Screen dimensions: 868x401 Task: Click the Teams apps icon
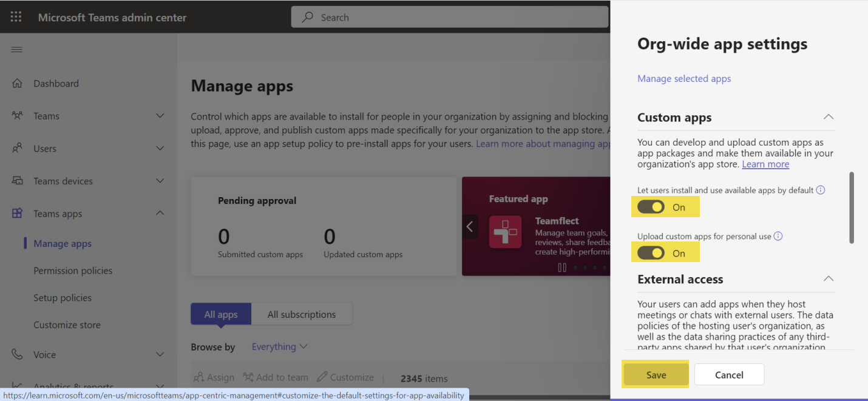click(x=18, y=213)
